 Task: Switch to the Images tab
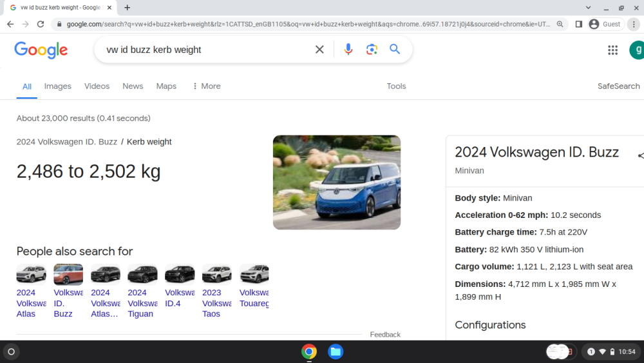pos(57,86)
